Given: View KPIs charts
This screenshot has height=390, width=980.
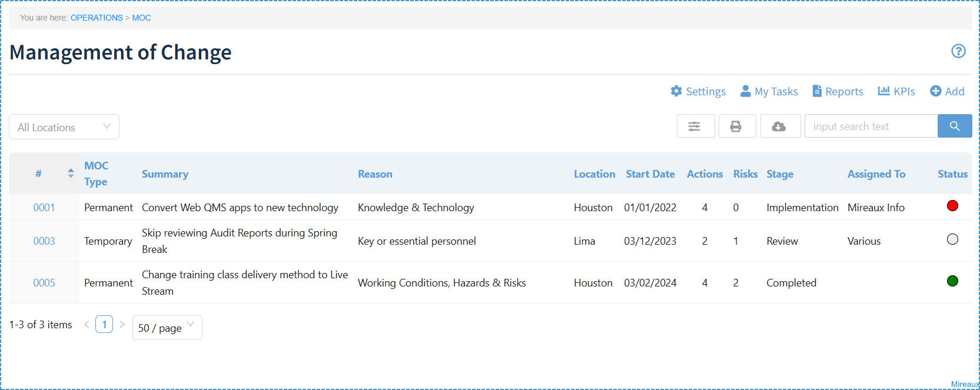Looking at the screenshot, I should pos(896,91).
